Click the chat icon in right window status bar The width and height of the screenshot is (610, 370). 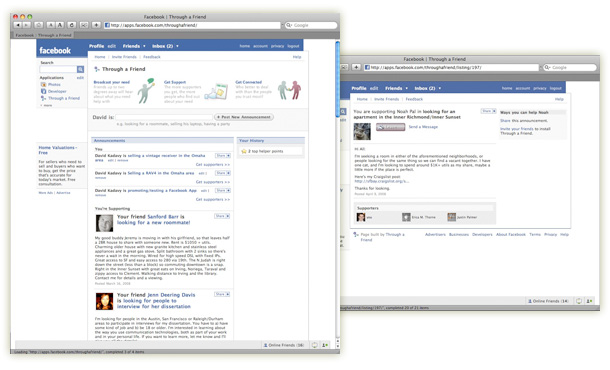(579, 301)
